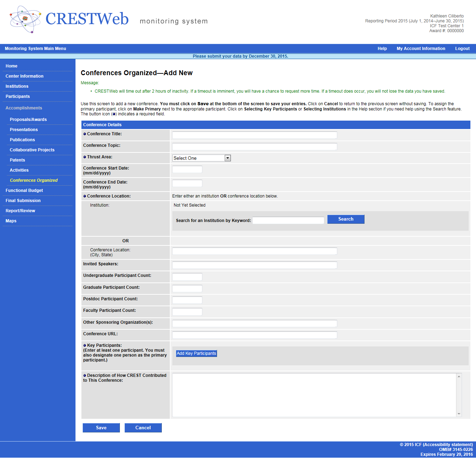Click the 'ICF Test Center 1' text

[x=447, y=26]
